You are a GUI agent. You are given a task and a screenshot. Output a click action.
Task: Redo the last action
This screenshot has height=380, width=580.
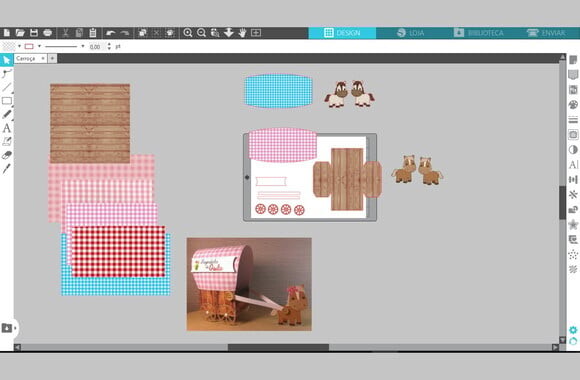(x=125, y=33)
